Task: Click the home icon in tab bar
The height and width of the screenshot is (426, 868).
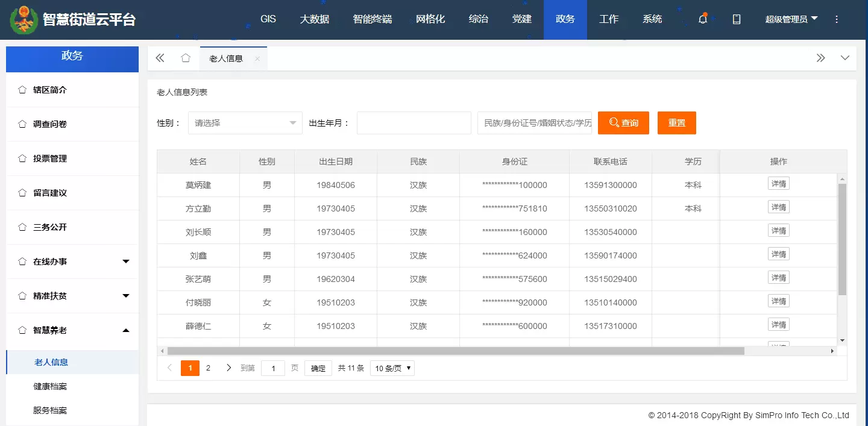Action: tap(186, 58)
